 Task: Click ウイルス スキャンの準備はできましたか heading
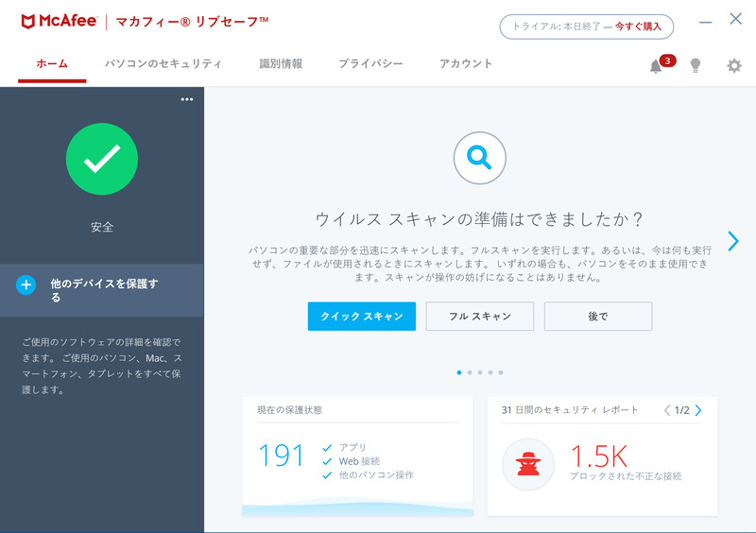479,219
